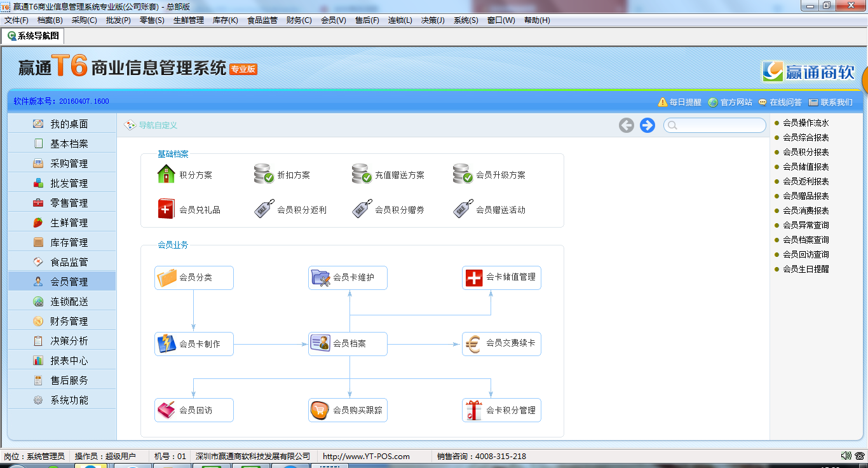The image size is (868, 468).
Task: Open the 决策(J) menu
Action: [x=433, y=20]
